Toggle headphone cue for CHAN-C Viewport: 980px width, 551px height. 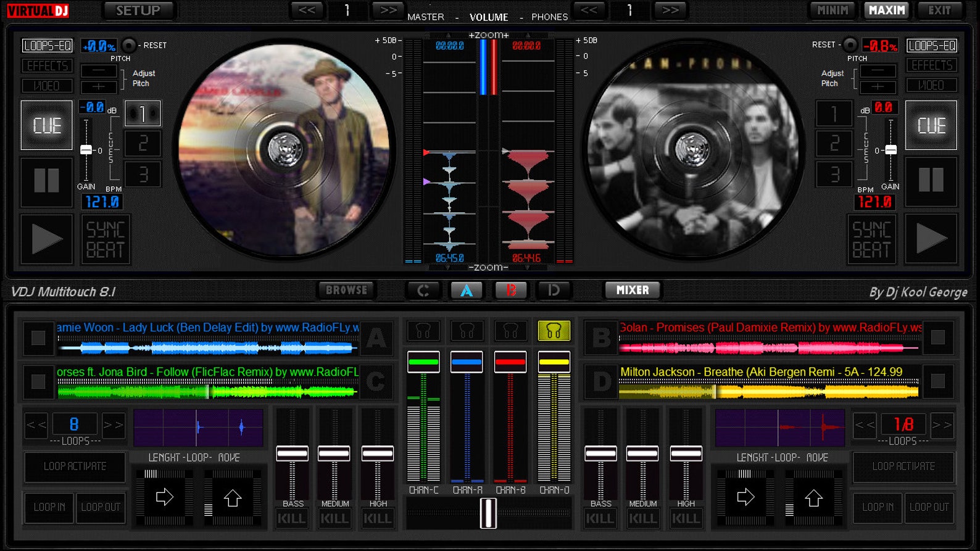423,331
